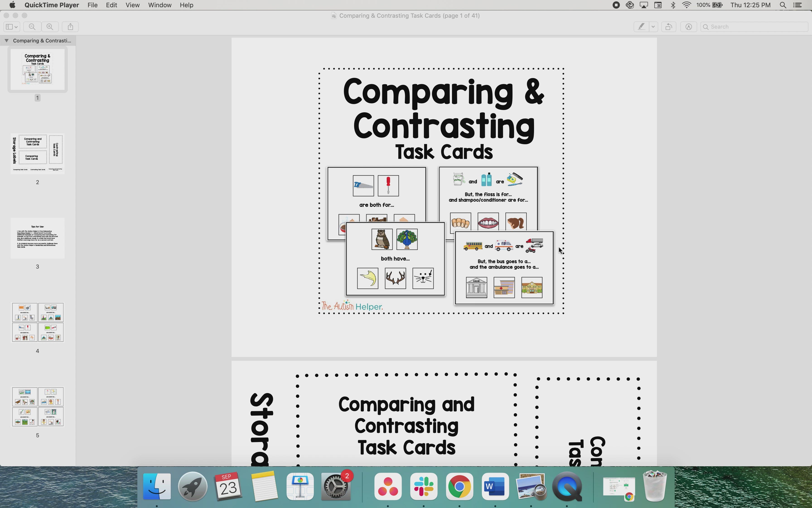812x508 pixels.
Task: Select page 2 Storage Labels thumbnail
Action: click(x=38, y=154)
